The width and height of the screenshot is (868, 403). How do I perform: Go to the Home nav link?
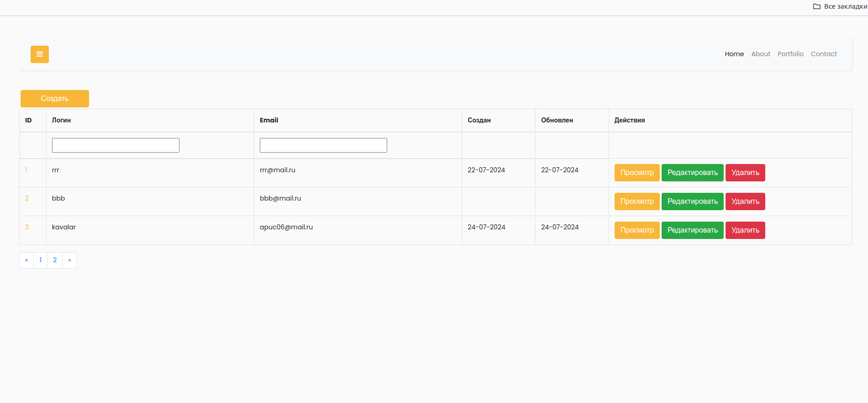coord(734,54)
